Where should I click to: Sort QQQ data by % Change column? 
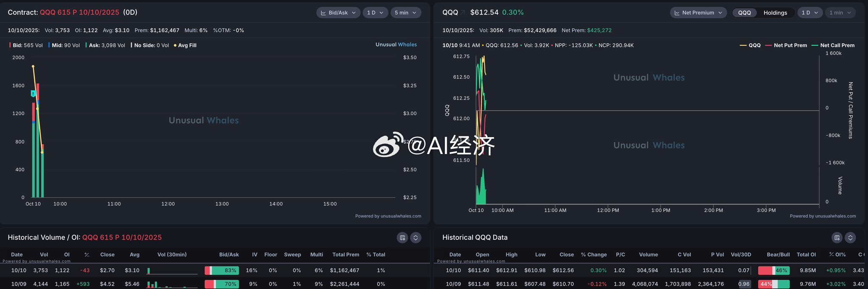click(x=594, y=255)
